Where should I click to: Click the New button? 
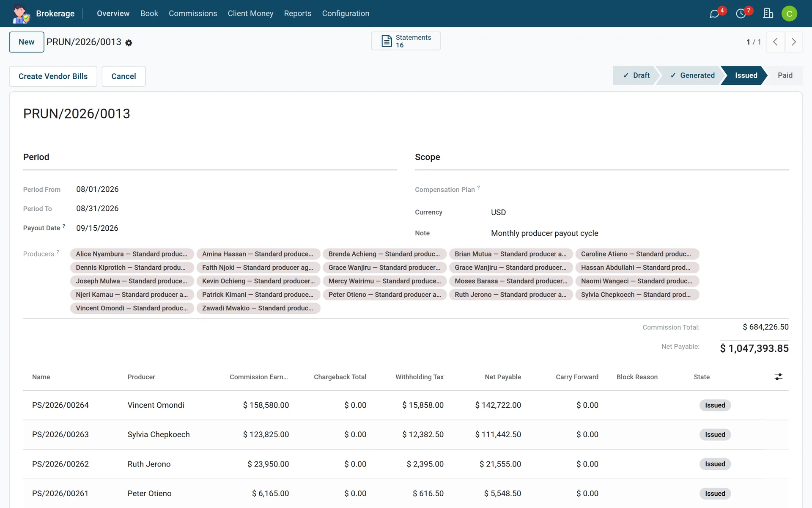pyautogui.click(x=27, y=42)
